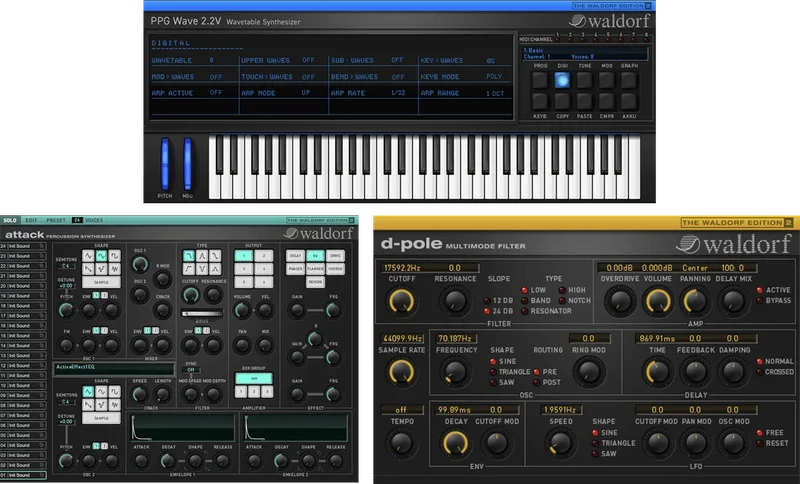Click the REVERB effect button in Attack
The width and height of the screenshot is (800, 484).
315,282
